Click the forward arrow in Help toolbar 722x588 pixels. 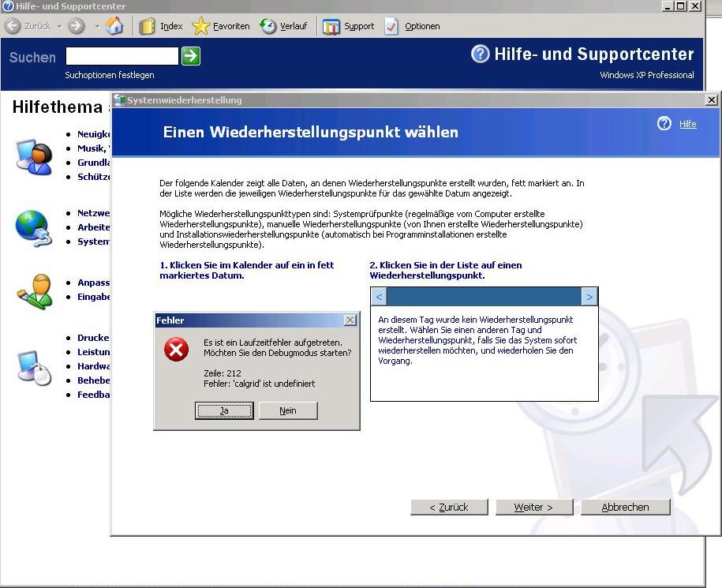click(77, 26)
